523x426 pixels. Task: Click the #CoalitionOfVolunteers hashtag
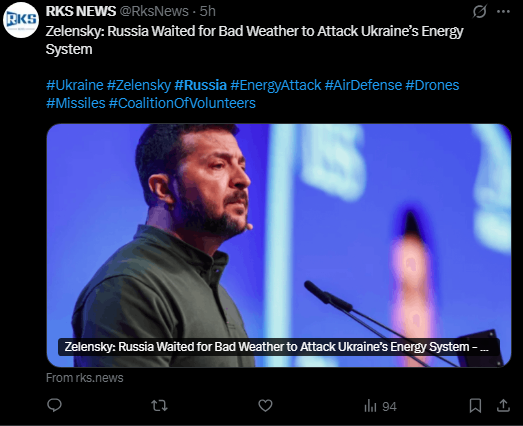182,103
